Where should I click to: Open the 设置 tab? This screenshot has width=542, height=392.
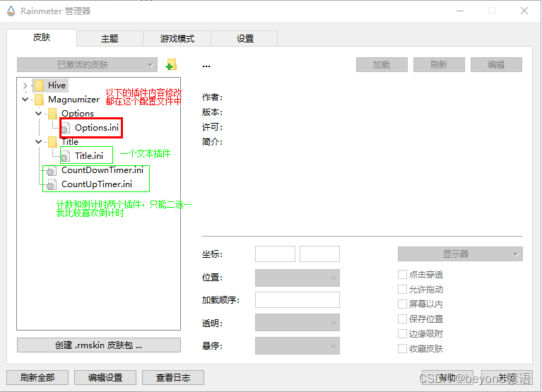tap(245, 38)
